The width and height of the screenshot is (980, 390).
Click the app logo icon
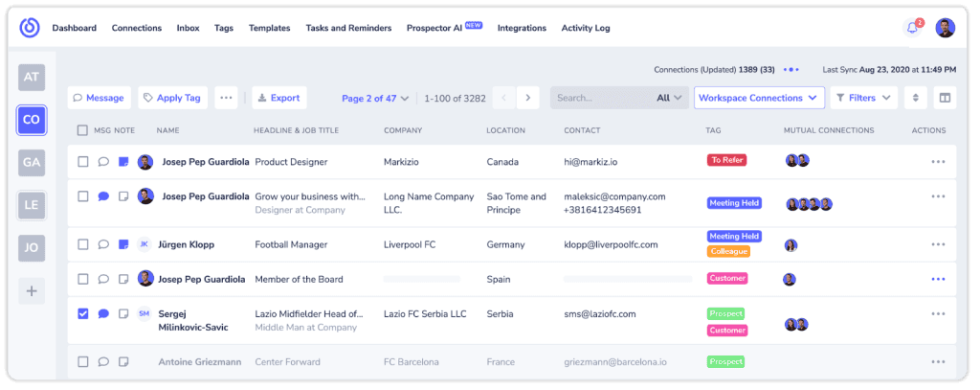point(30,28)
